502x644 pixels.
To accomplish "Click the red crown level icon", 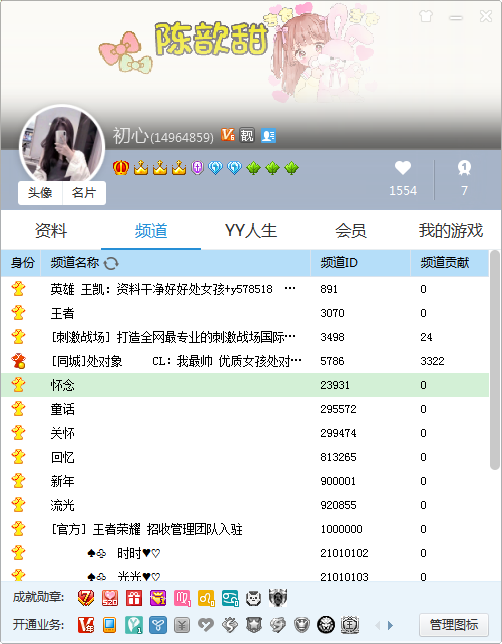I will pos(121,168).
